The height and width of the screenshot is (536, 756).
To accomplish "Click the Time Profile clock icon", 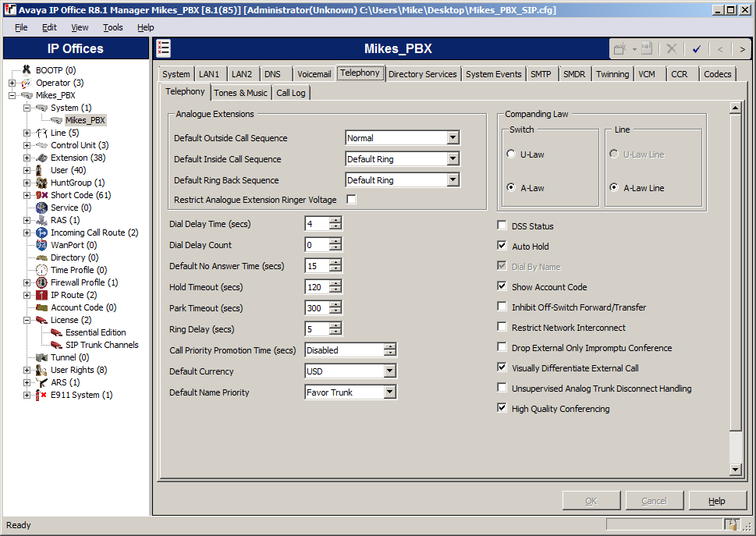I will 41,271.
